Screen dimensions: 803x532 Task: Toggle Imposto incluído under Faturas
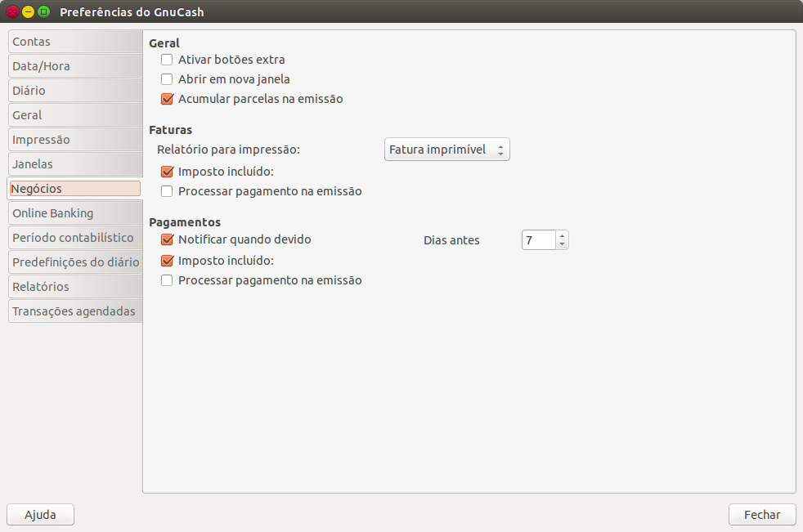click(167, 172)
